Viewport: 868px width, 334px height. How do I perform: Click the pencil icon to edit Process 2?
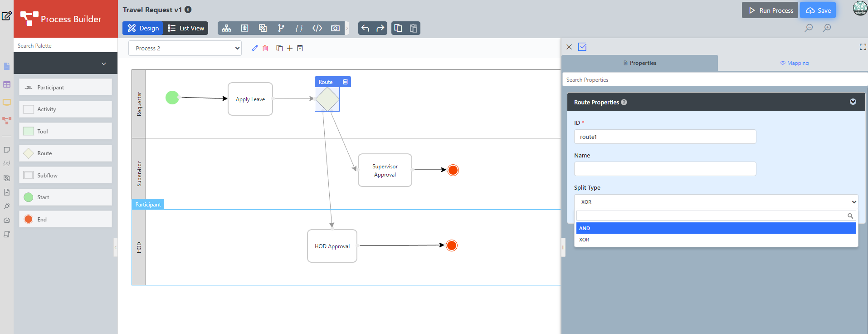pos(255,48)
